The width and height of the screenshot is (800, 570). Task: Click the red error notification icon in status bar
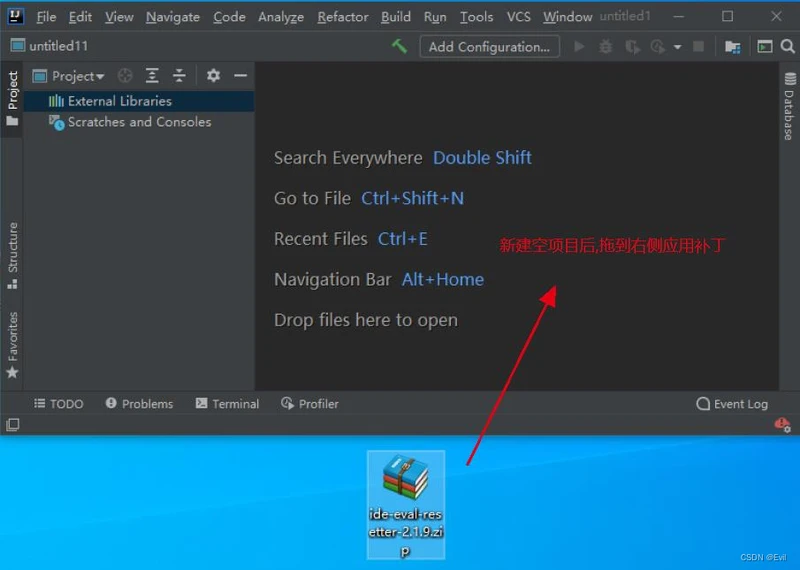[782, 425]
